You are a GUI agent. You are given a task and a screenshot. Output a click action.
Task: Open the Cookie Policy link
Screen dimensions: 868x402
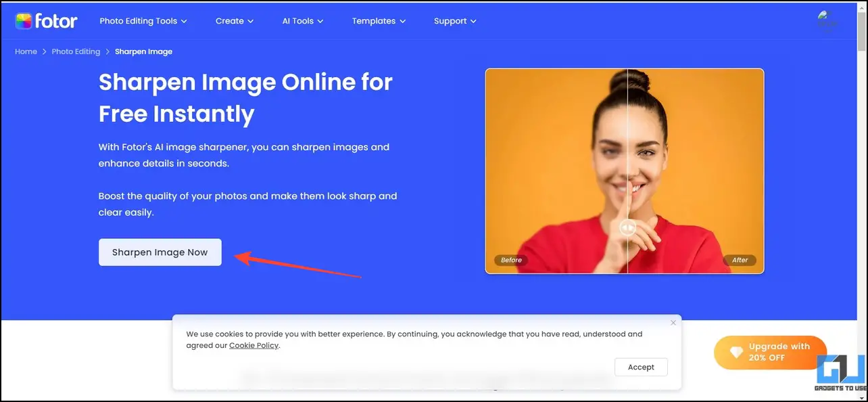254,345
